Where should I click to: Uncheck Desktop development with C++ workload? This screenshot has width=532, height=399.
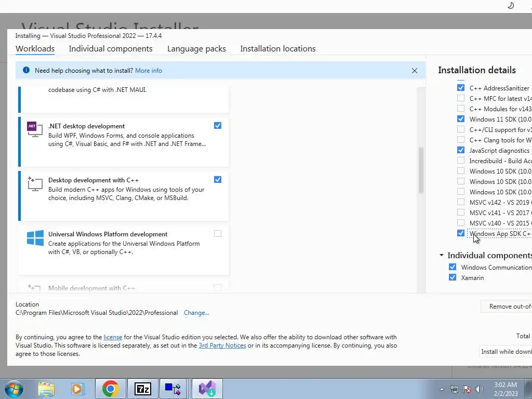(218, 179)
